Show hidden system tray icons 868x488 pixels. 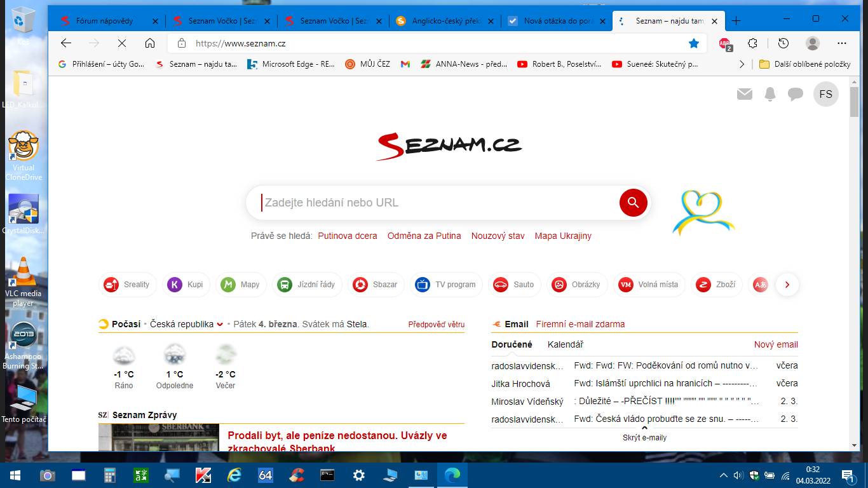tap(723, 475)
